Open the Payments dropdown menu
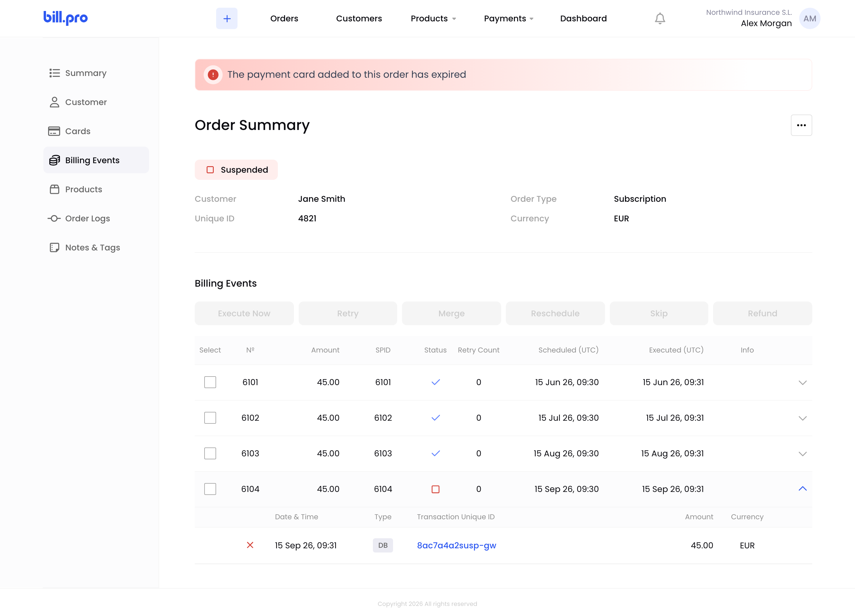This screenshot has height=616, width=855. point(509,18)
